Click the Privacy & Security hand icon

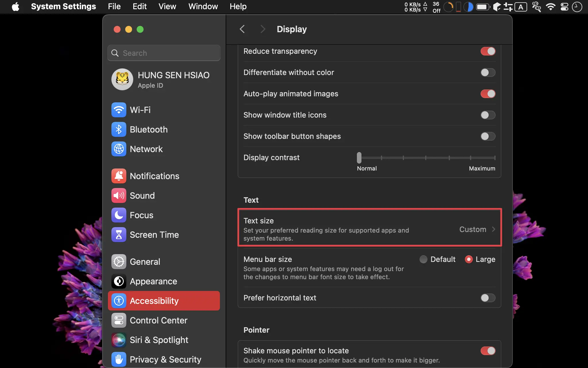[119, 359]
